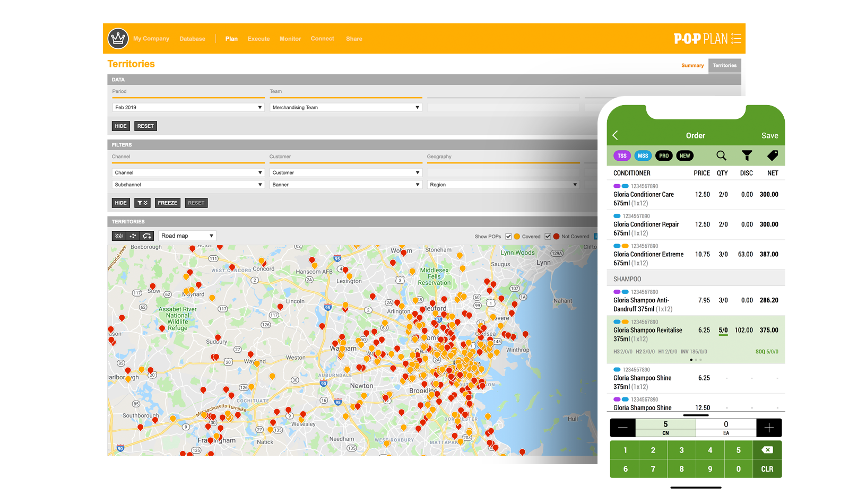Expand the Customer dropdown
Screen dimensions: 849x504
[x=346, y=172]
